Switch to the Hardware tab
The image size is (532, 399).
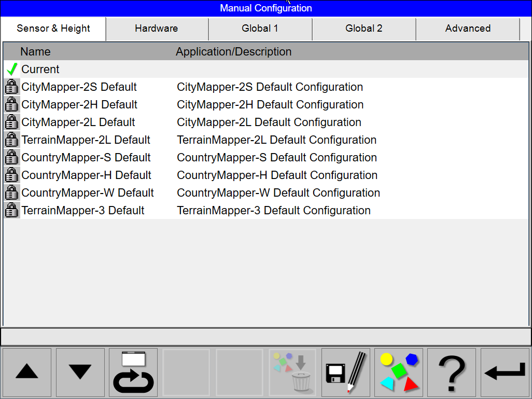(x=157, y=29)
